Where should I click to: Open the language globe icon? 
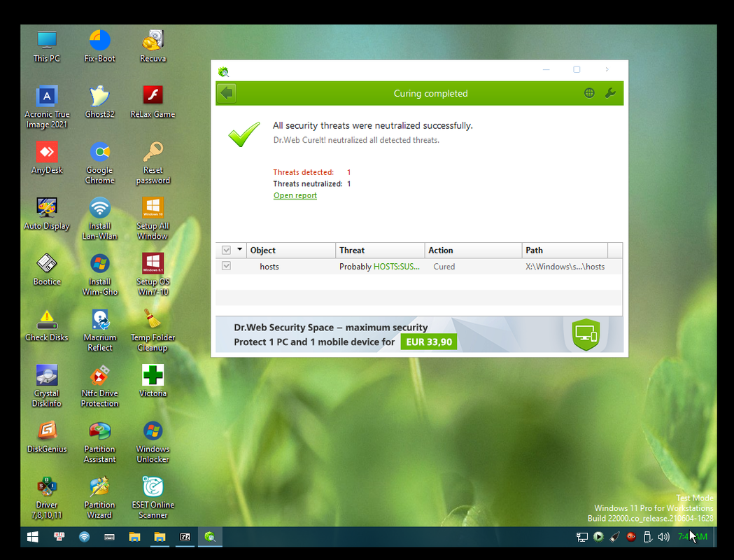pyautogui.click(x=589, y=93)
